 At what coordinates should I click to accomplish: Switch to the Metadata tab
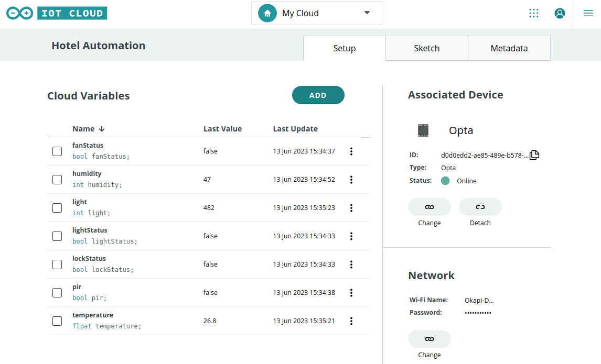pyautogui.click(x=509, y=48)
